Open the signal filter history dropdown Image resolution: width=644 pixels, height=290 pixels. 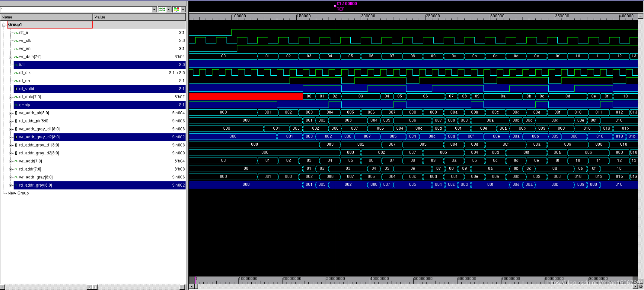tap(154, 9)
